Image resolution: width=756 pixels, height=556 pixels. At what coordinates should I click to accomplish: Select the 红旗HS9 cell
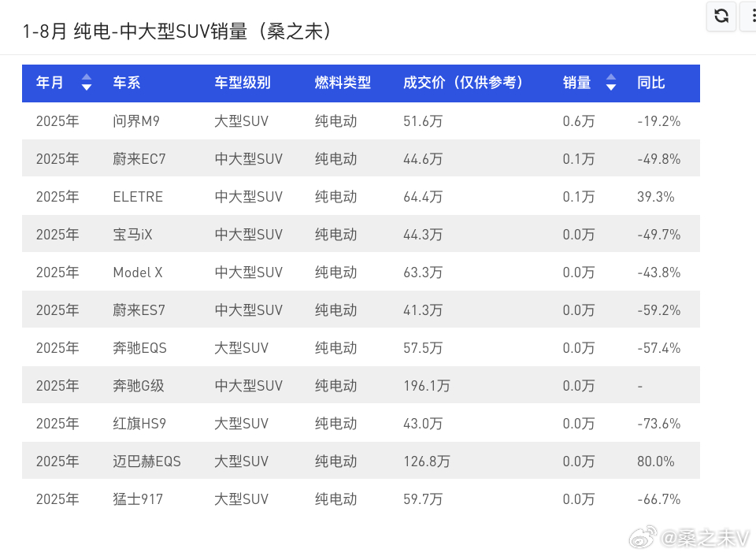pyautogui.click(x=139, y=424)
